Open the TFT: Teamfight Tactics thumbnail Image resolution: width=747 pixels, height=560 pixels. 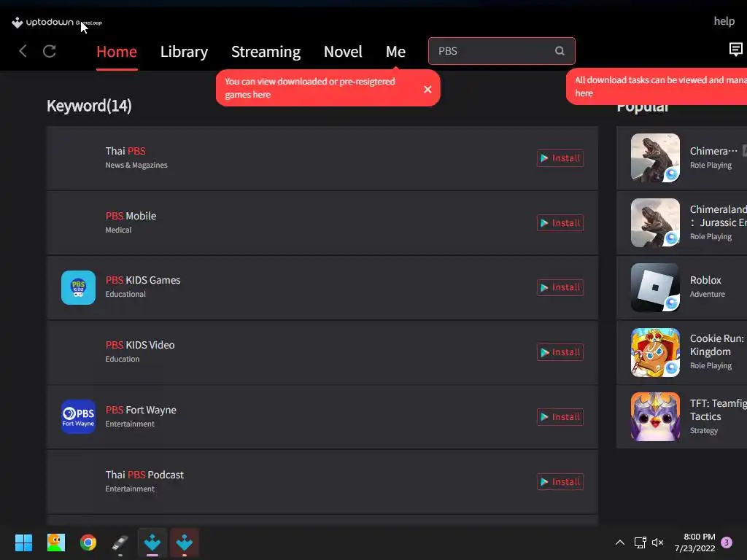[655, 416]
